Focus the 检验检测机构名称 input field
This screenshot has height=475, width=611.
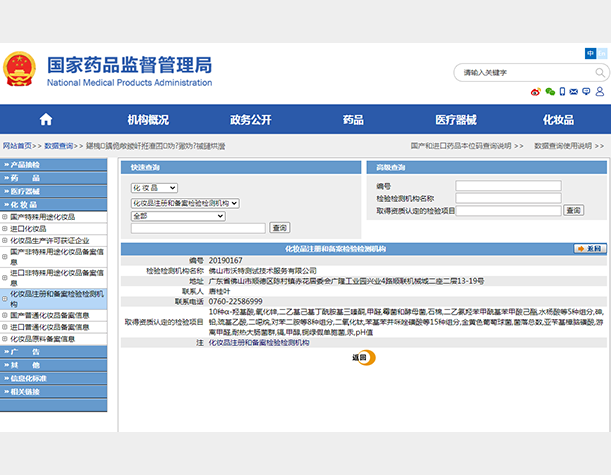pyautogui.click(x=509, y=198)
